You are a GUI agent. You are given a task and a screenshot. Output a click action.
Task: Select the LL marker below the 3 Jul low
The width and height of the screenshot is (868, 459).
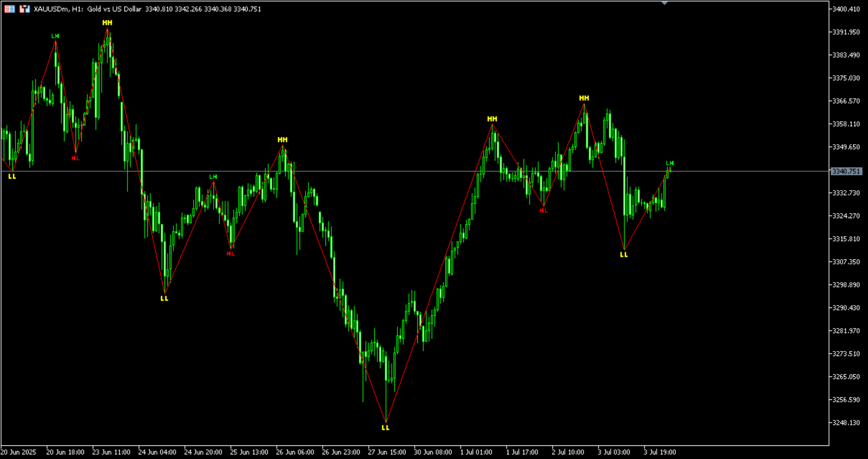point(624,254)
